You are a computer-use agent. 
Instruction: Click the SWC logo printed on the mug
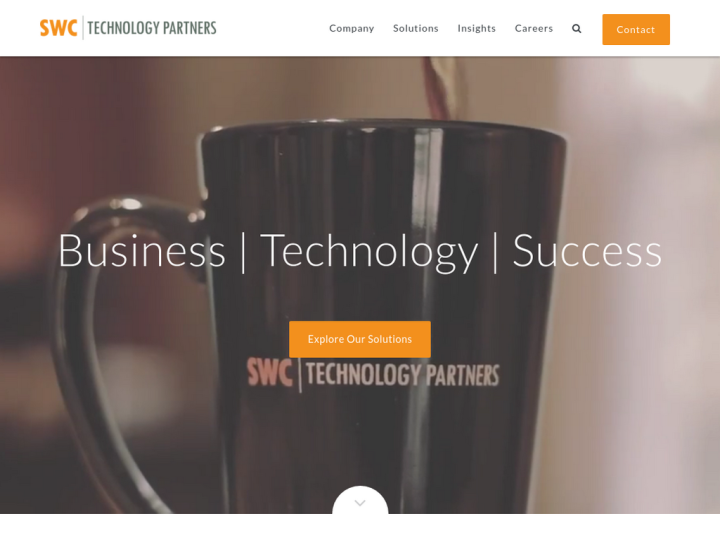270,372
